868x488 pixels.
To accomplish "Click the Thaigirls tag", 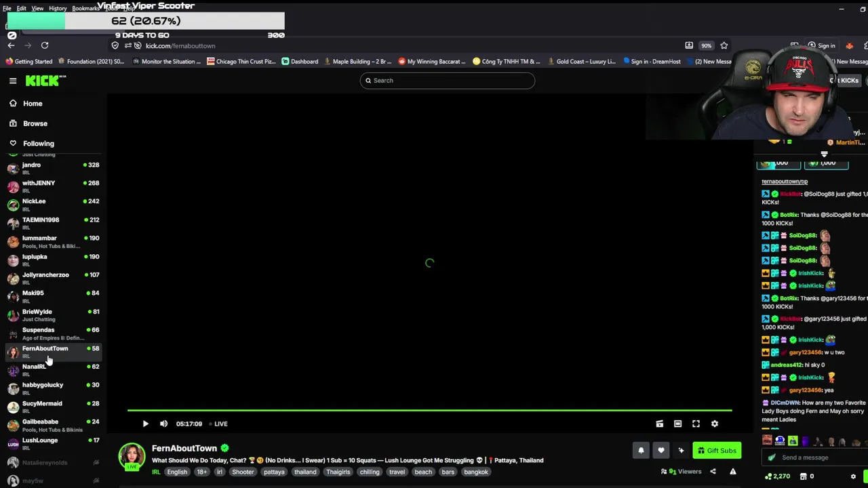I will tap(338, 472).
